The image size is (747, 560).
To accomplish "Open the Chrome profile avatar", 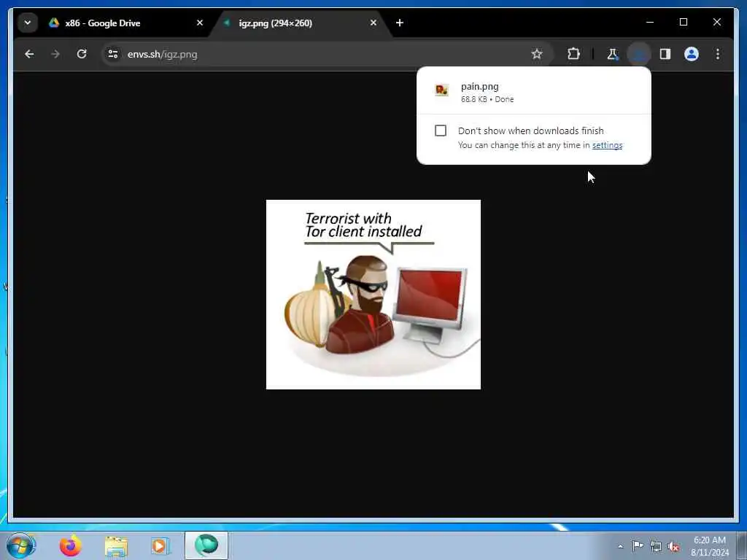I will (x=692, y=54).
